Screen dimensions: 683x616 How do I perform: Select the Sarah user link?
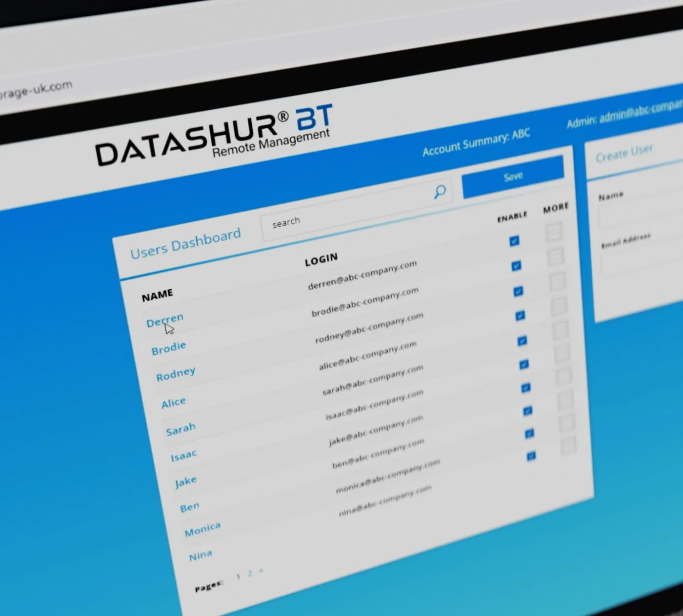181,430
